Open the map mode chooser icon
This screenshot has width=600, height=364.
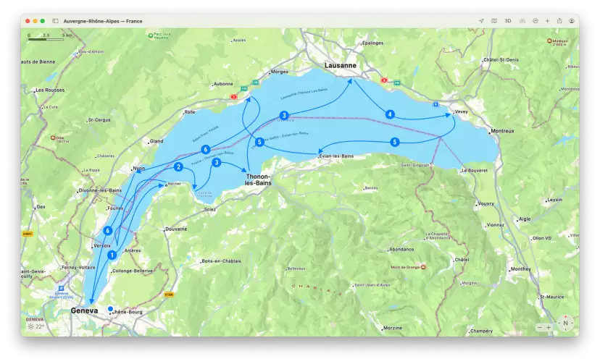click(x=494, y=21)
